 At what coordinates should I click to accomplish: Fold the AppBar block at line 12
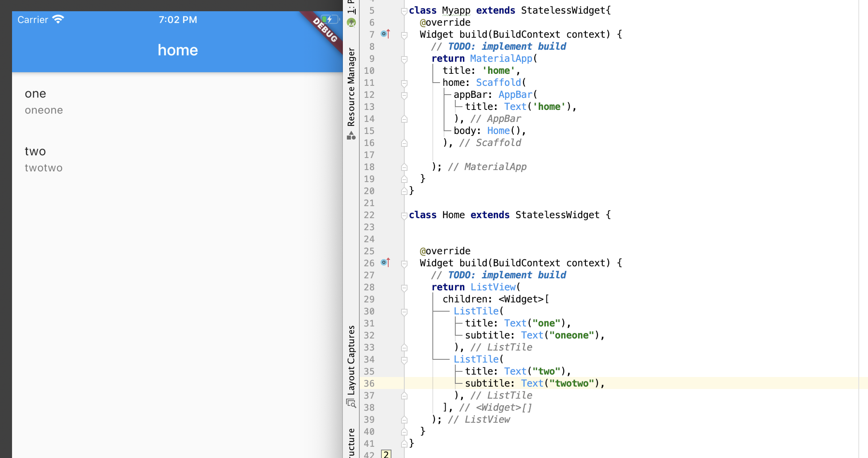404,95
